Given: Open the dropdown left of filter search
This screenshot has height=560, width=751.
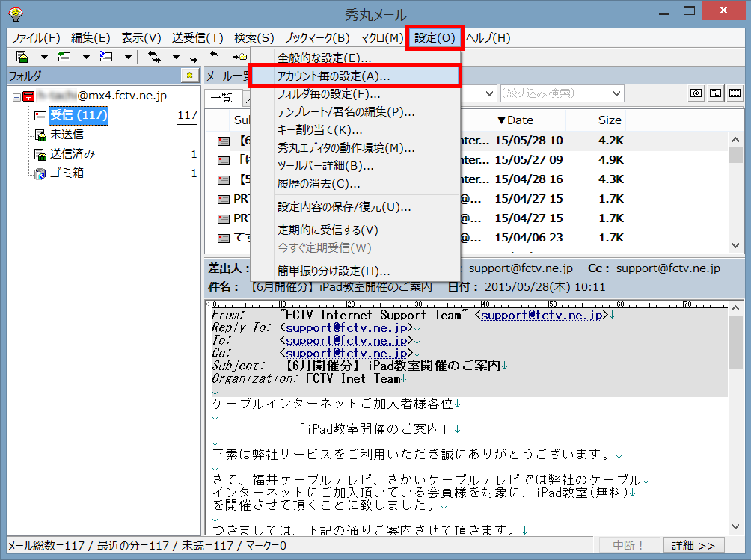Looking at the screenshot, I should 489,93.
